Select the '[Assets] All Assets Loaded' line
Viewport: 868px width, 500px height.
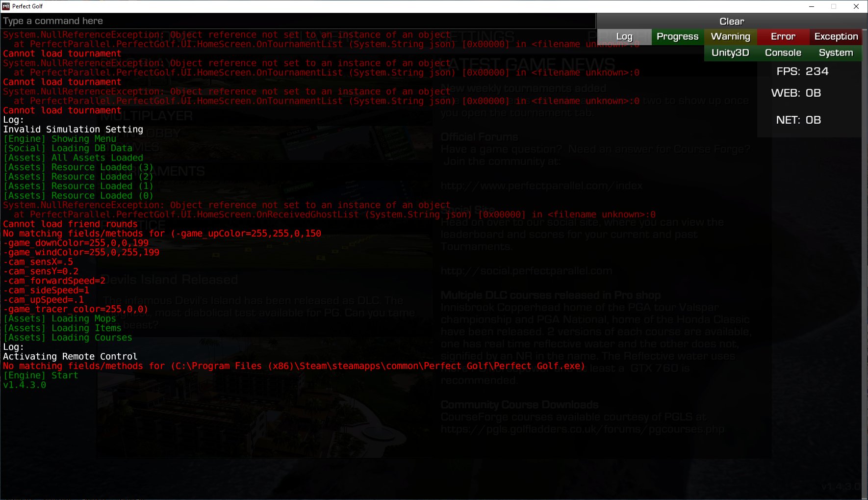(73, 158)
